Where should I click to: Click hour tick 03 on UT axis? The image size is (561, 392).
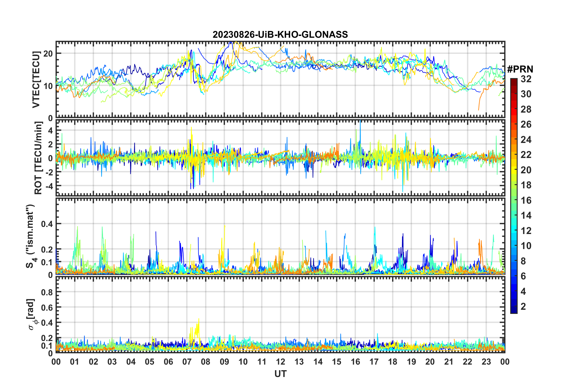112,362
